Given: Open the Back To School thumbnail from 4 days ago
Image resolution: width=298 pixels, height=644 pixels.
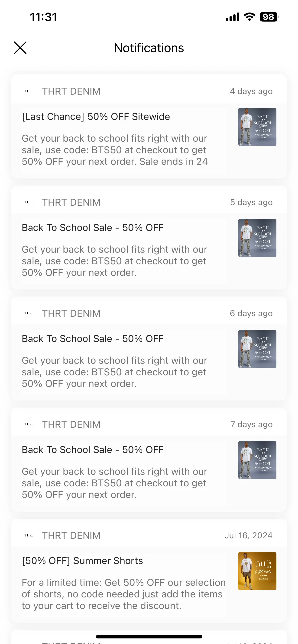Looking at the screenshot, I should tap(257, 127).
